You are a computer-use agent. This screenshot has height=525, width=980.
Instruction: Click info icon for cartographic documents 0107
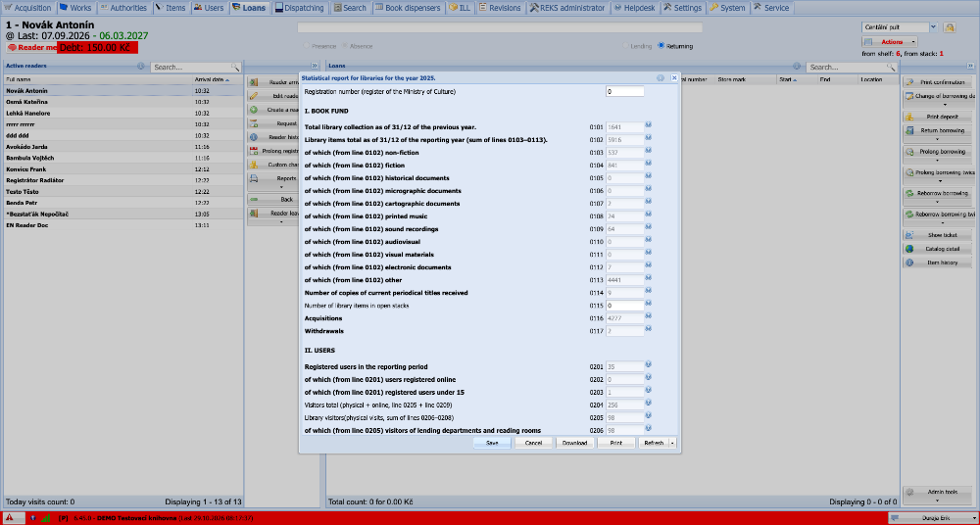pos(648,201)
